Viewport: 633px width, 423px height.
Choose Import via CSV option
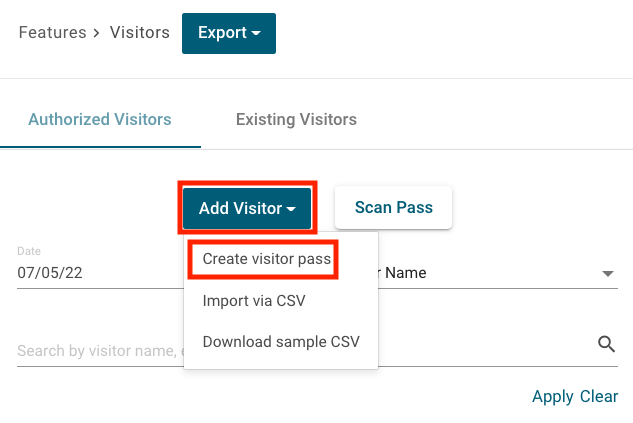click(254, 300)
